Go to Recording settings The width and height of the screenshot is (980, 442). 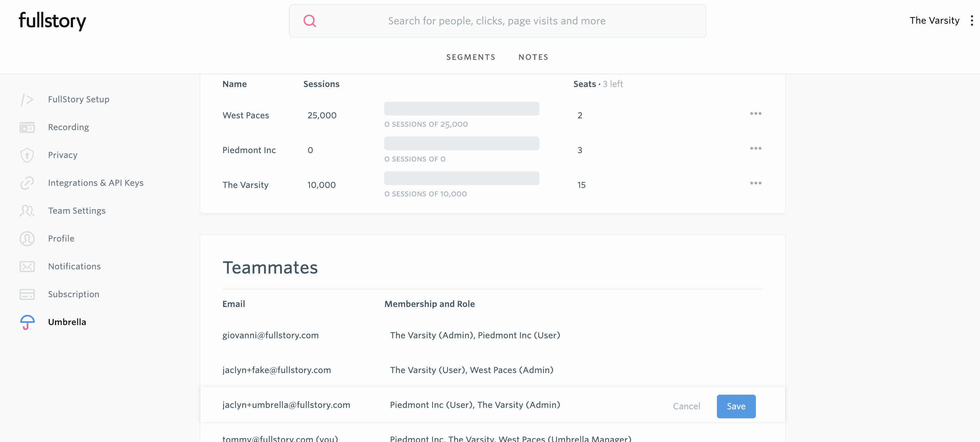(69, 127)
